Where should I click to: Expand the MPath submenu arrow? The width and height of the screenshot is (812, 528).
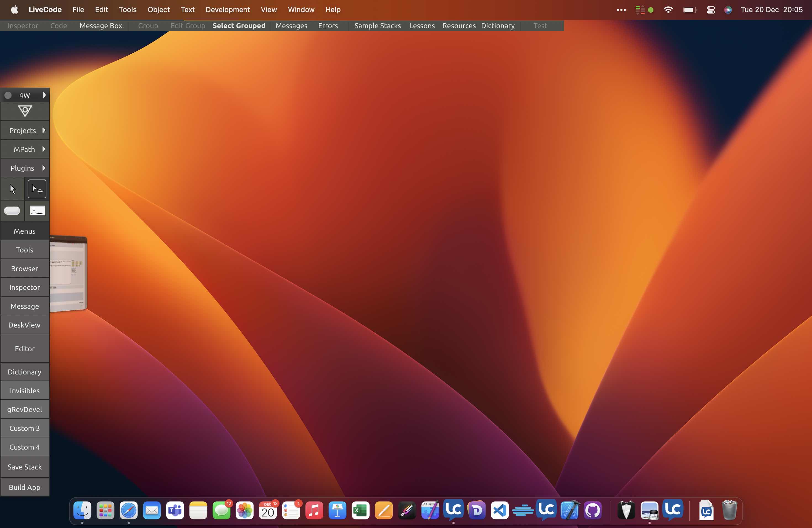click(44, 149)
